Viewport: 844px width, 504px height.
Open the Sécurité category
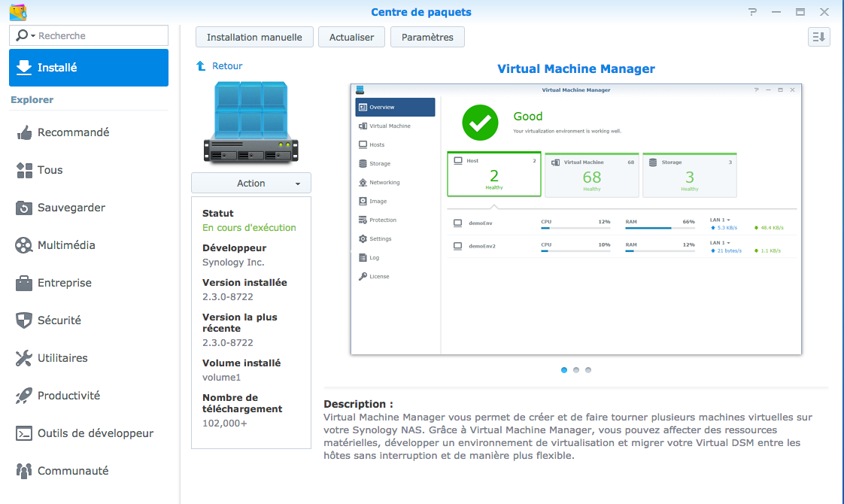89,320
